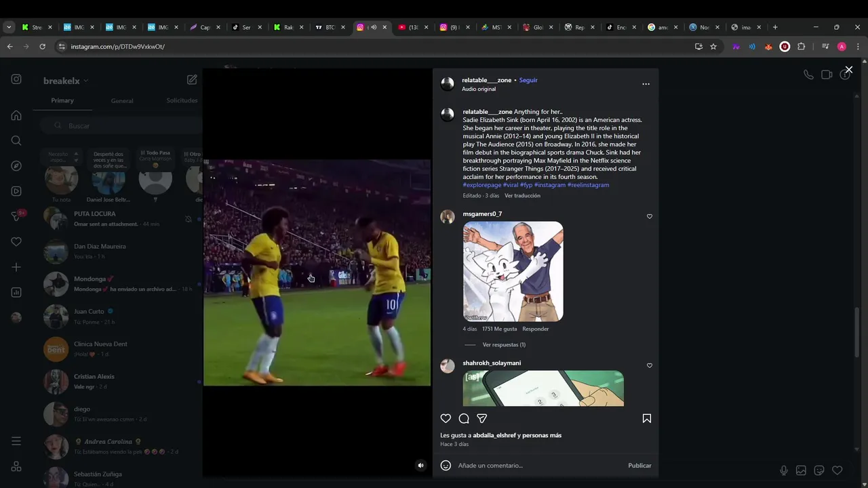Bookmark this page with the star icon
Viewport: 868px width, 488px height.
click(x=713, y=47)
